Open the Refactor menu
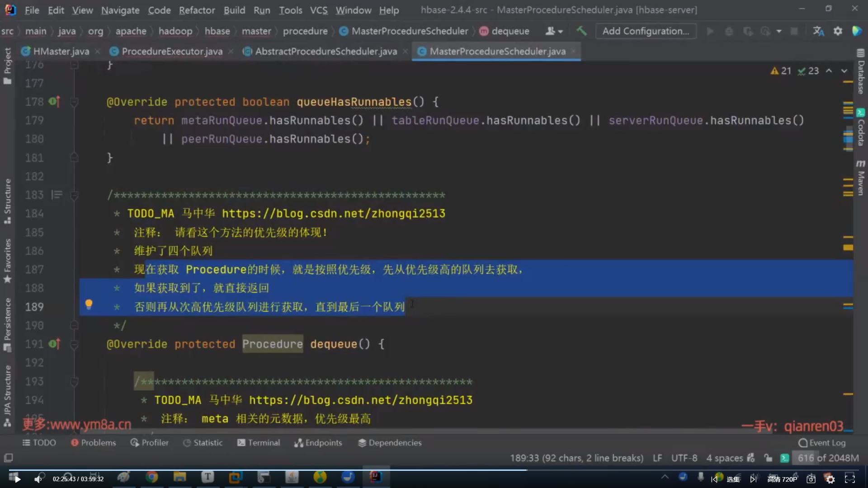The height and width of the screenshot is (488, 868). click(x=197, y=10)
